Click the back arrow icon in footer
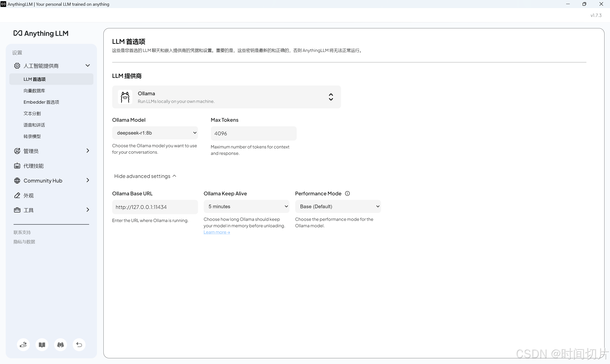Screen dimensions: 610x364 pos(79,345)
